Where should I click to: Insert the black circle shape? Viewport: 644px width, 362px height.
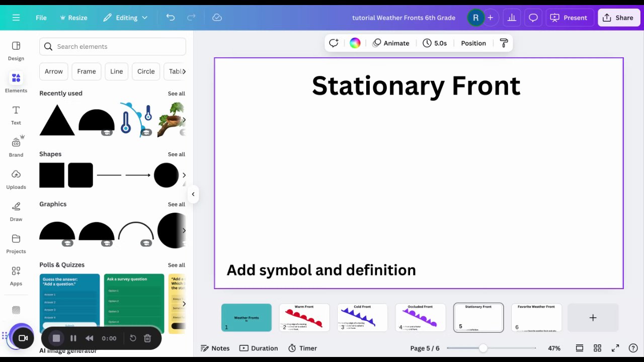point(167,175)
